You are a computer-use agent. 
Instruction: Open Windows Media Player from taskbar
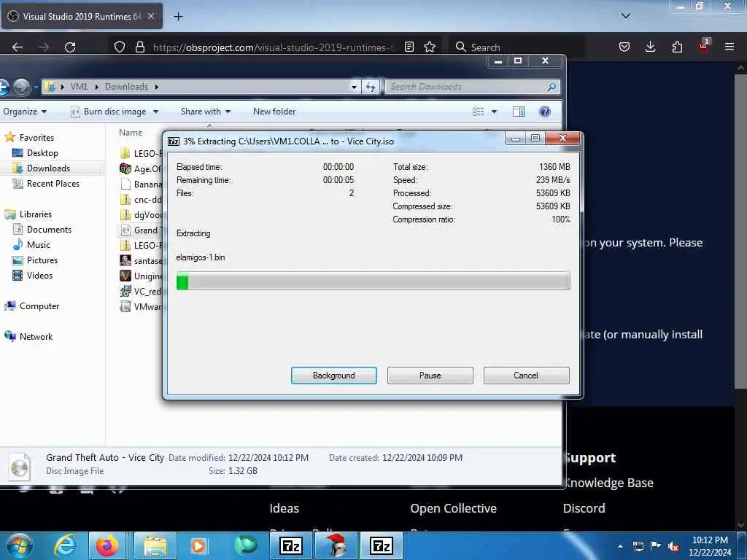(x=198, y=545)
